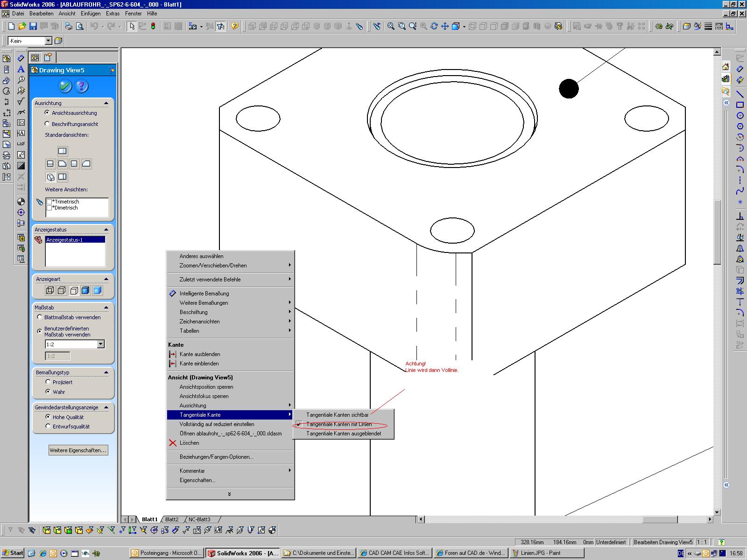Click the Weitere Eigenschaften button
This screenshot has width=747, height=560.
click(78, 450)
